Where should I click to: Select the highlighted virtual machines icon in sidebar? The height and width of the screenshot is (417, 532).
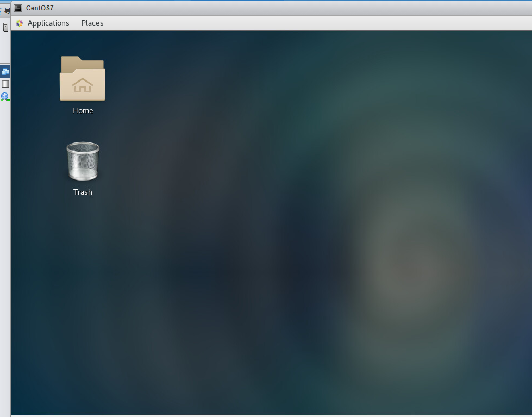pyautogui.click(x=5, y=72)
